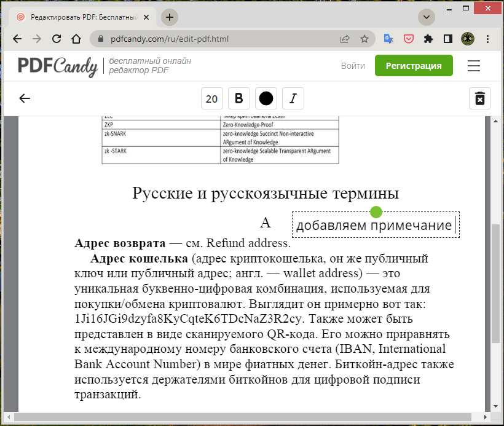Click the 'zk-SNARK' table cell
Screen dimensions: 504x426
[161, 138]
